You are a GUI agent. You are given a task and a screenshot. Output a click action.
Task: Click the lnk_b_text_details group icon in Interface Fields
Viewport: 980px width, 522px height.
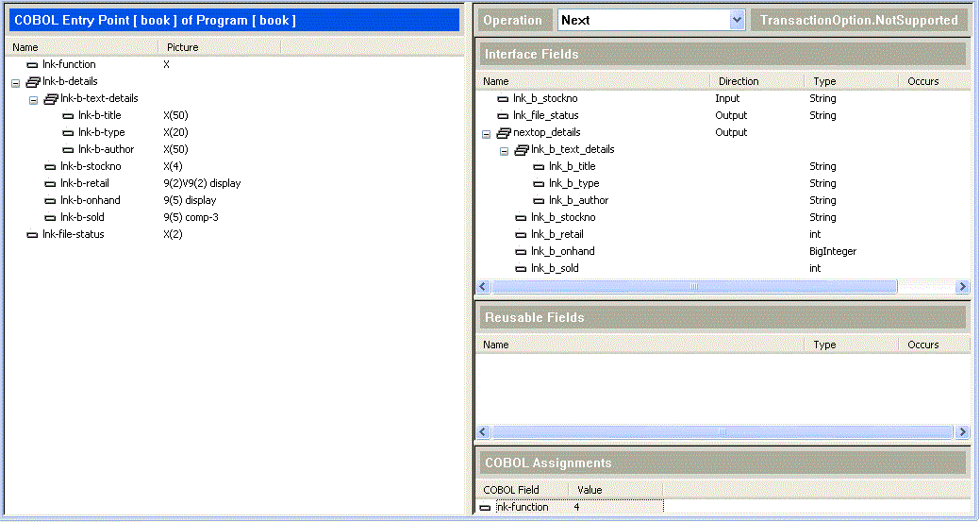click(x=522, y=150)
